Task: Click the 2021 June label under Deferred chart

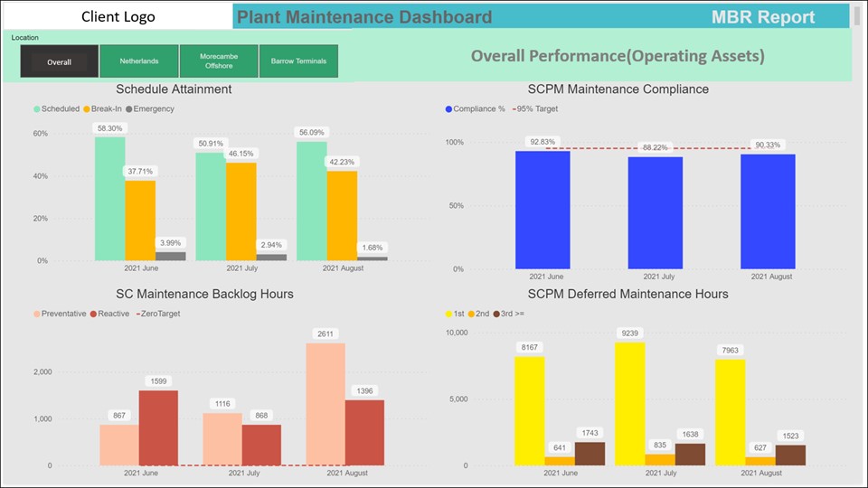Action: pos(561,473)
